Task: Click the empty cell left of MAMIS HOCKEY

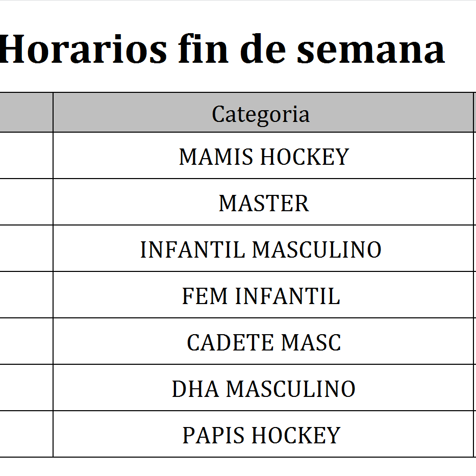Action: pyautogui.click(x=26, y=156)
